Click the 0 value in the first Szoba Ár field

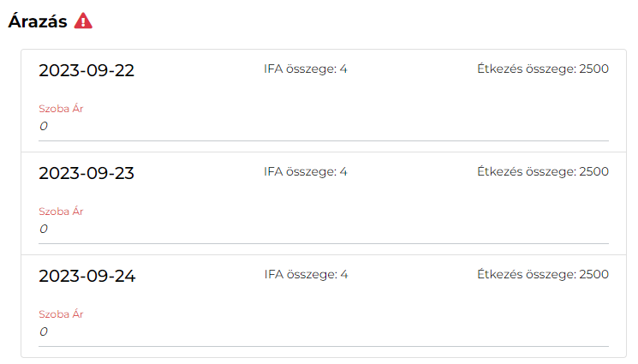click(44, 127)
